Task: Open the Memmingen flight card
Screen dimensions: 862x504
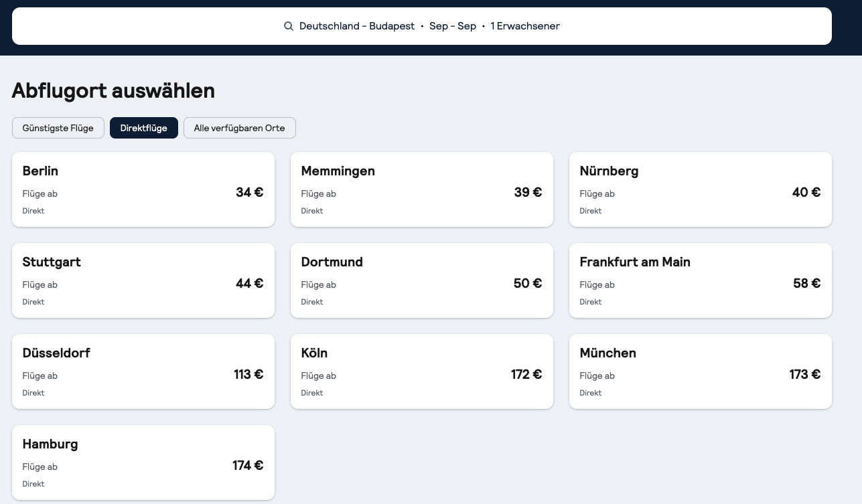Action: [x=422, y=189]
